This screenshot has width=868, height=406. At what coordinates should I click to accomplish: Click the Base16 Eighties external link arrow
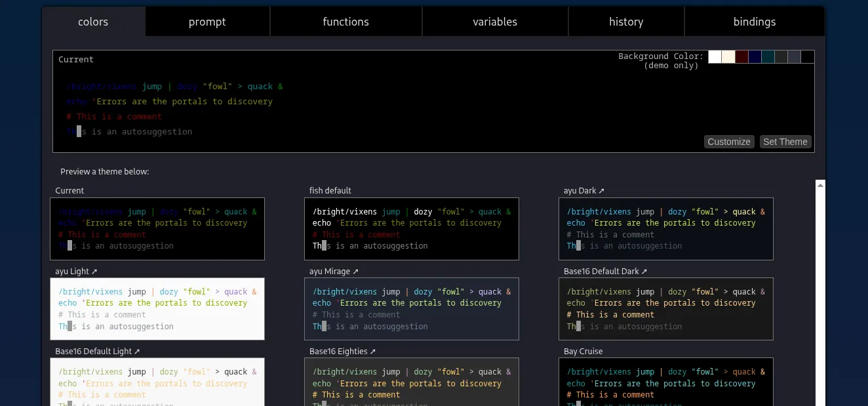pyautogui.click(x=372, y=351)
